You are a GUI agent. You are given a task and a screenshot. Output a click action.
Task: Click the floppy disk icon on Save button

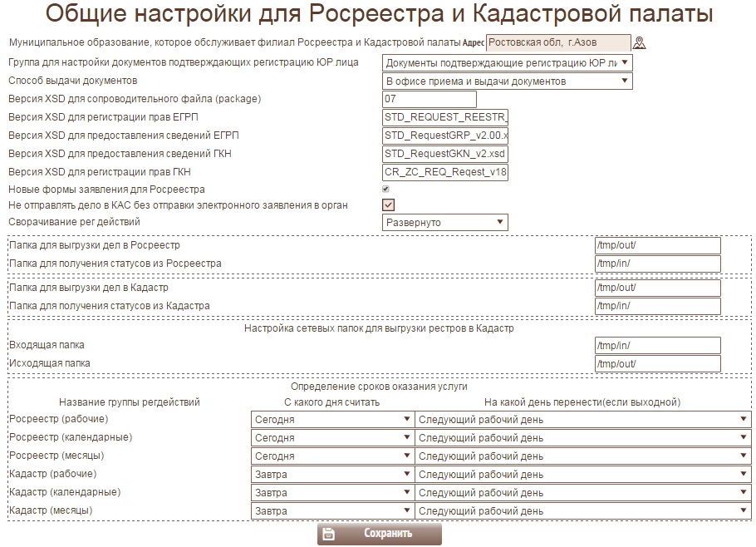click(x=329, y=534)
